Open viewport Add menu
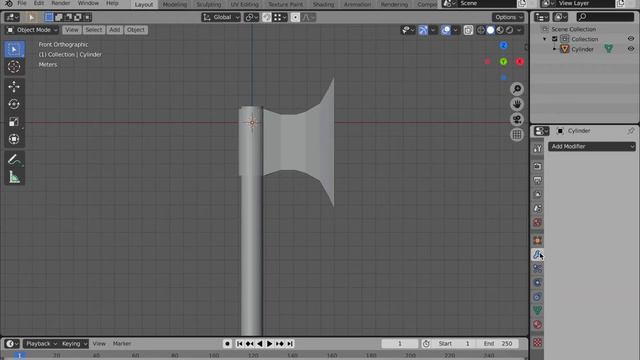 (x=115, y=30)
